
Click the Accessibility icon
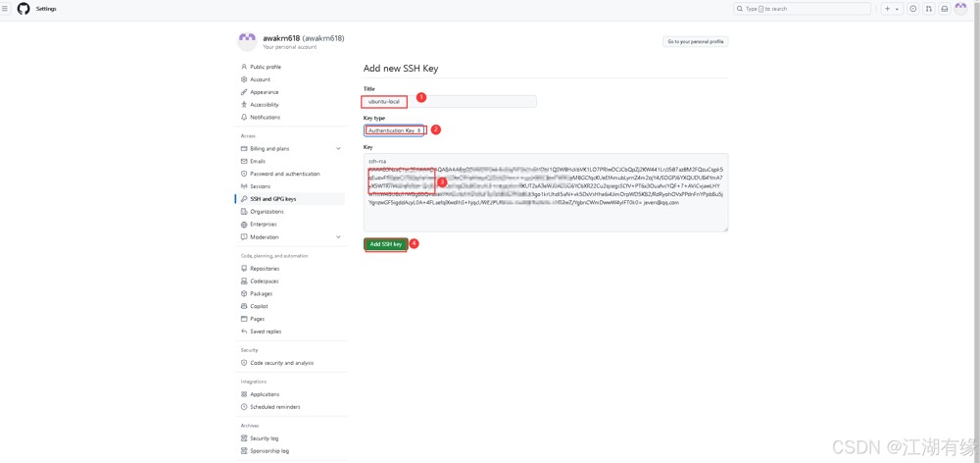(244, 105)
